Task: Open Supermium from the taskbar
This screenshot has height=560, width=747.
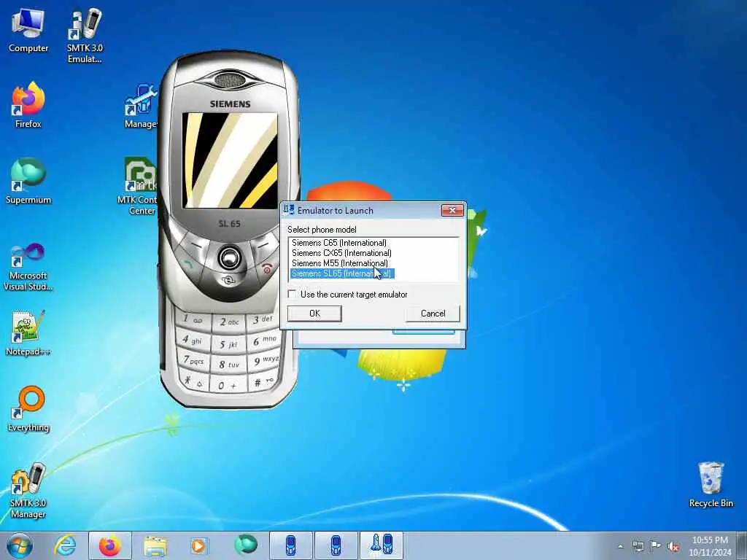Action: tap(246, 545)
